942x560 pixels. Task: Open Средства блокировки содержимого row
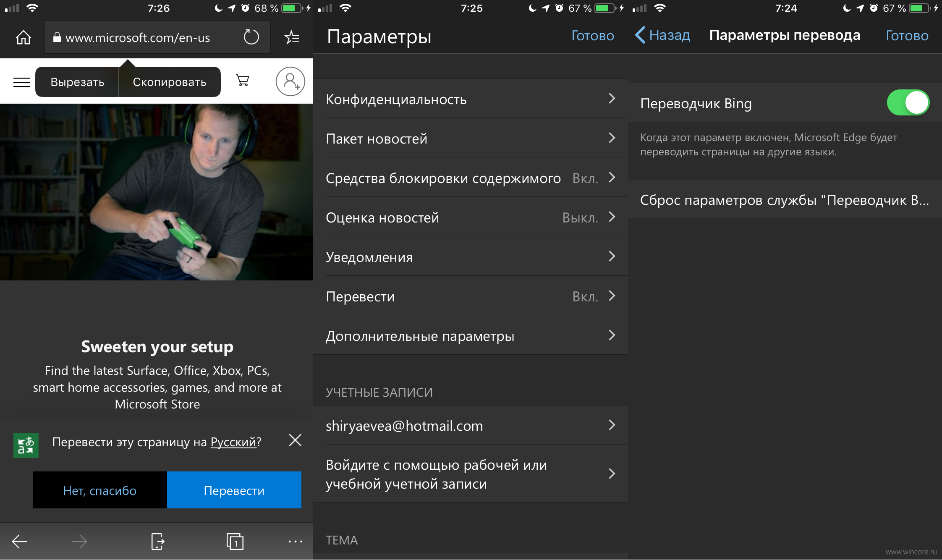coord(471,178)
